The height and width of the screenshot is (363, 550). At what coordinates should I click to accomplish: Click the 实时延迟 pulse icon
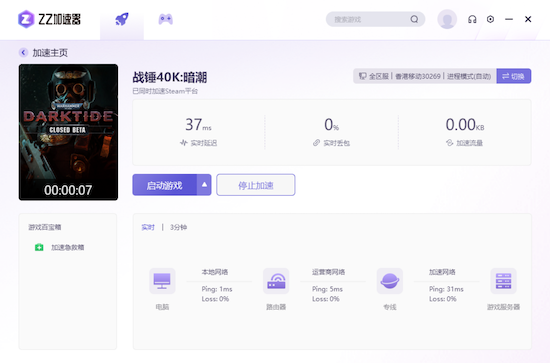(184, 143)
